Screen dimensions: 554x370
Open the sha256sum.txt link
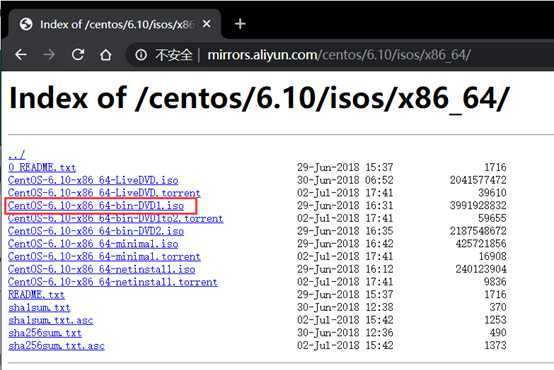[45, 333]
